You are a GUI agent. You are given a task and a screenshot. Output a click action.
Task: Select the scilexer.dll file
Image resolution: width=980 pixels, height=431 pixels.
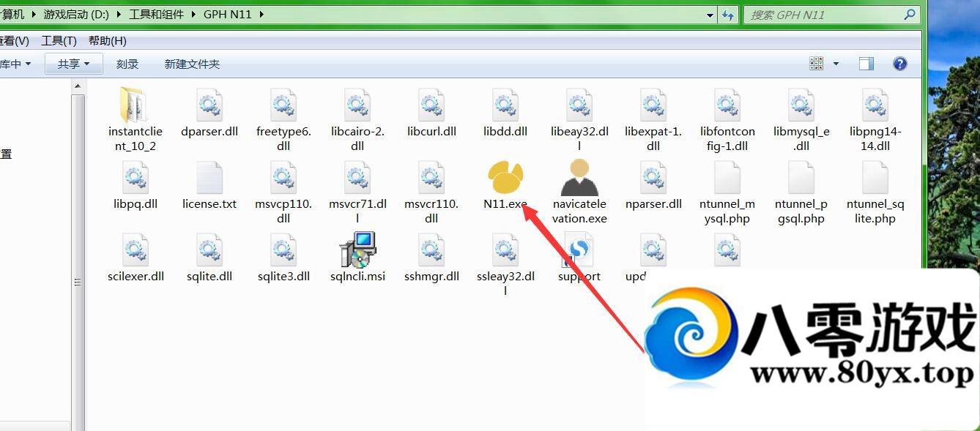(x=136, y=259)
